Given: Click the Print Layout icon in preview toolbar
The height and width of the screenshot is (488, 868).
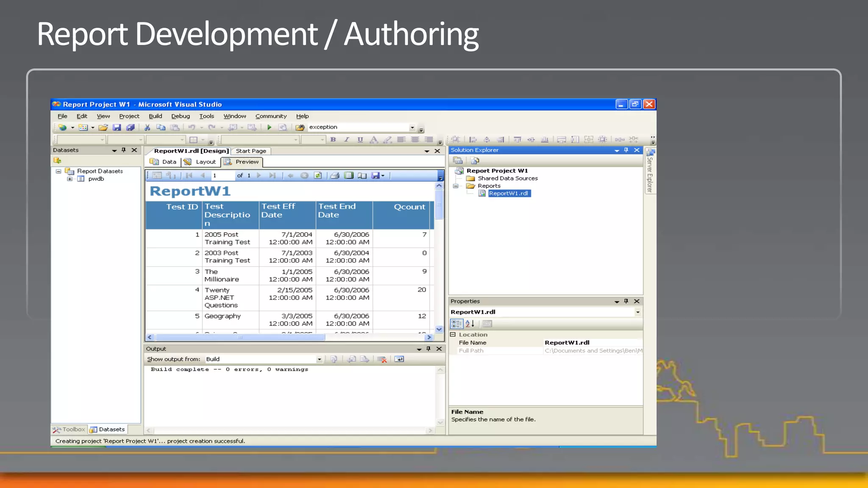Looking at the screenshot, I should tap(349, 175).
